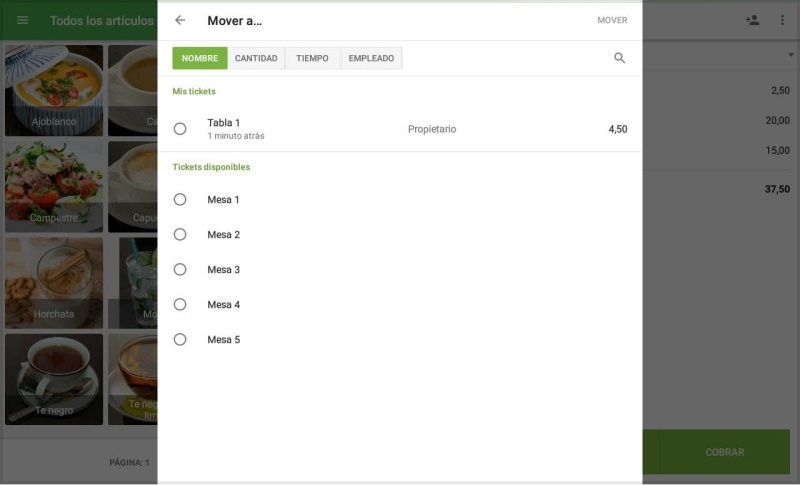The height and width of the screenshot is (485, 800).
Task: Select the Mesa 2 radio button
Action: tap(180, 235)
